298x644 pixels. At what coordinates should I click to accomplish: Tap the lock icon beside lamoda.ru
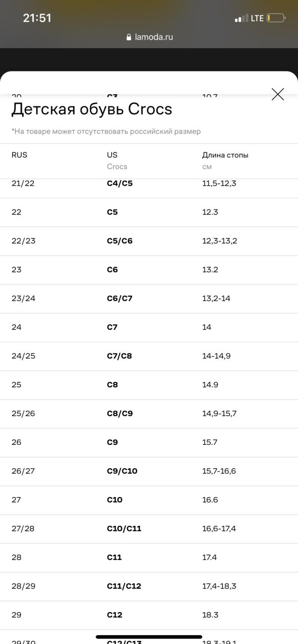point(129,37)
